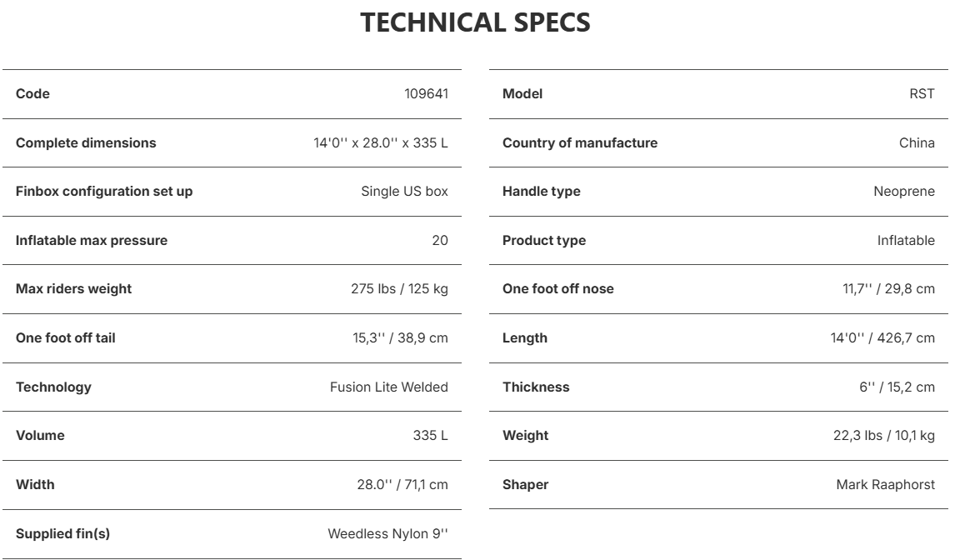Click the Weedless Nylon 9'' fin value
The height and width of the screenshot is (560, 960).
(x=387, y=533)
